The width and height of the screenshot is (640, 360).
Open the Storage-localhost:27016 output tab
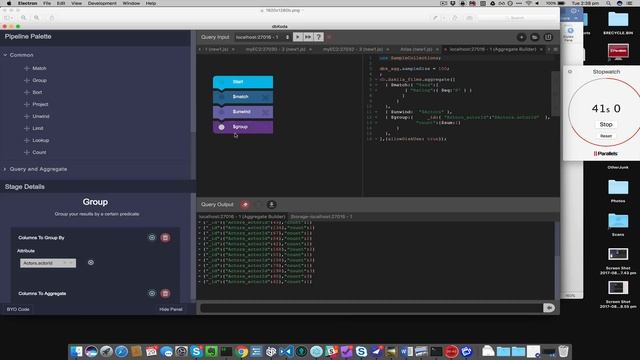321,217
